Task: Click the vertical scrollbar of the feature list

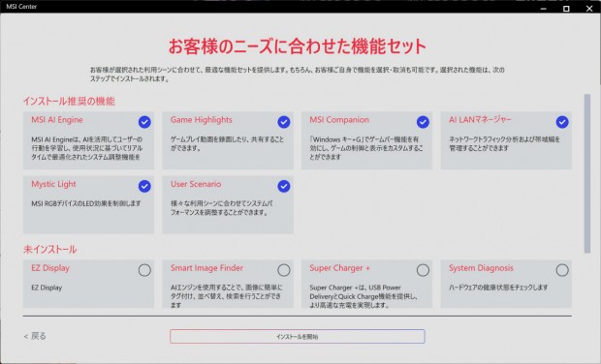Action: (x=586, y=173)
